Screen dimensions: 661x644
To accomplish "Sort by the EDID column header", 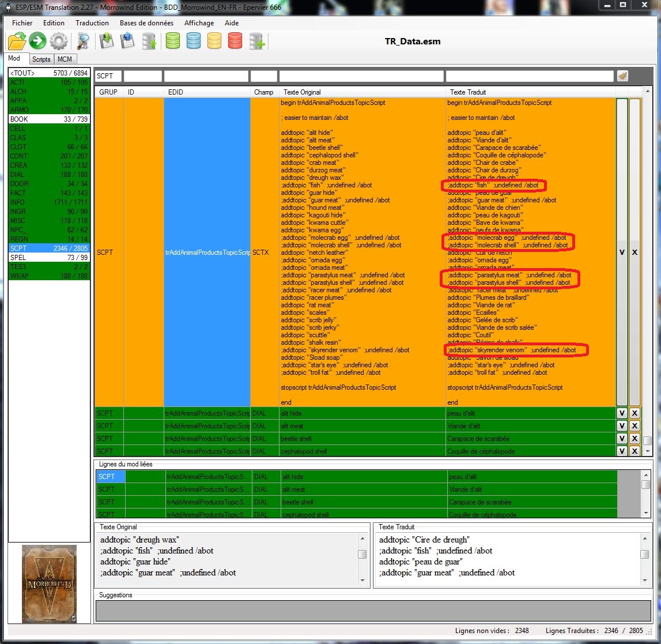I will (207, 92).
